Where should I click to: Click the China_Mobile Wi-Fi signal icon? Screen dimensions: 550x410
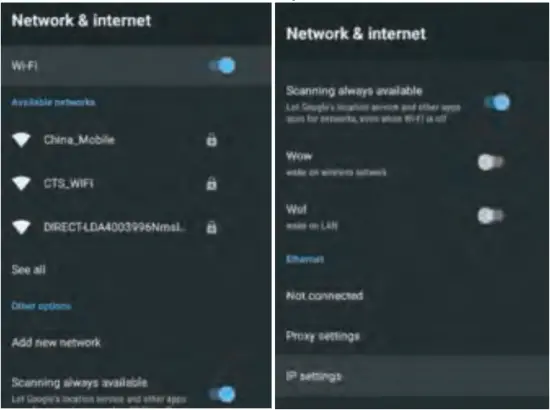21,140
